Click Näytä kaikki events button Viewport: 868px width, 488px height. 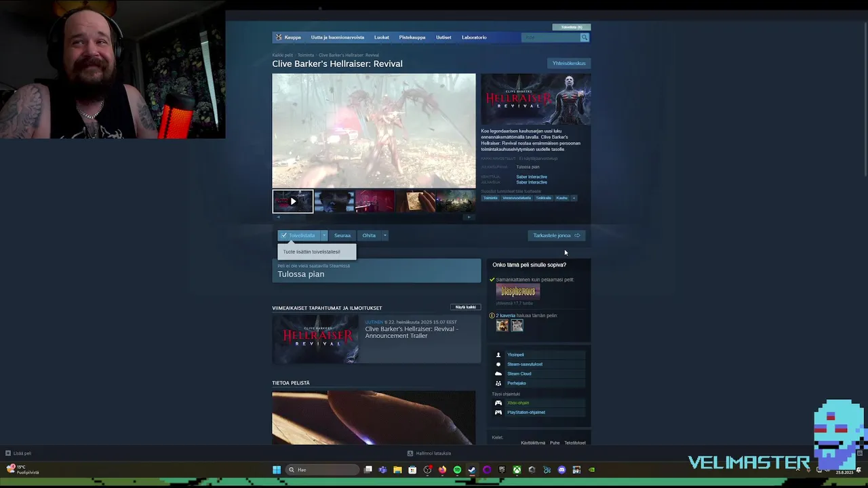(466, 307)
